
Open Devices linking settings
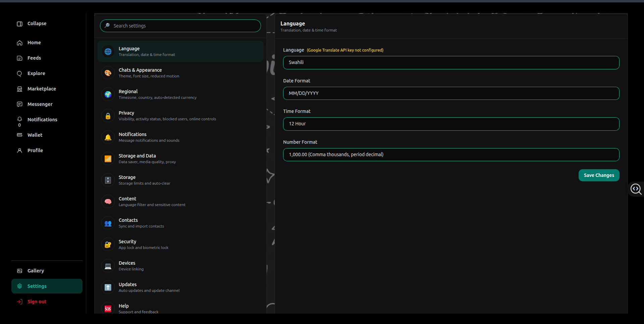point(180,266)
